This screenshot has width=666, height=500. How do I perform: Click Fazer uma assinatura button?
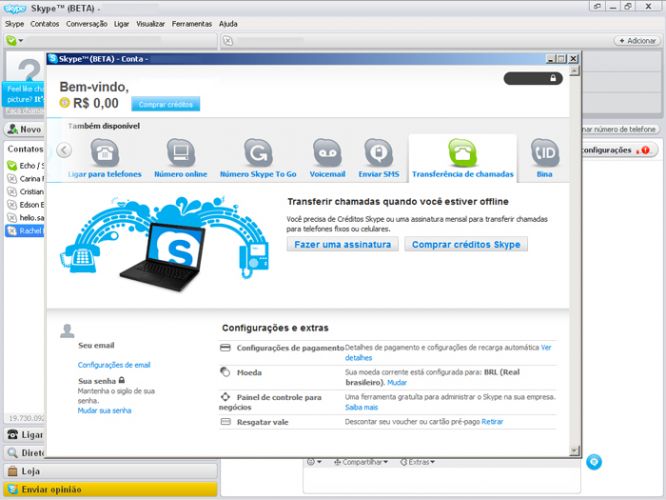pos(342,244)
